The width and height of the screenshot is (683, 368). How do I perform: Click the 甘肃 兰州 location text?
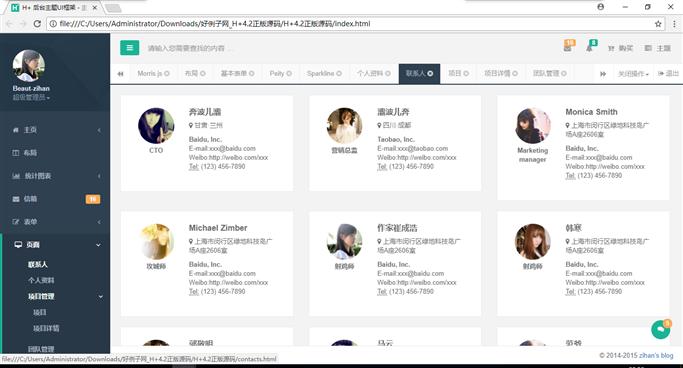point(208,125)
